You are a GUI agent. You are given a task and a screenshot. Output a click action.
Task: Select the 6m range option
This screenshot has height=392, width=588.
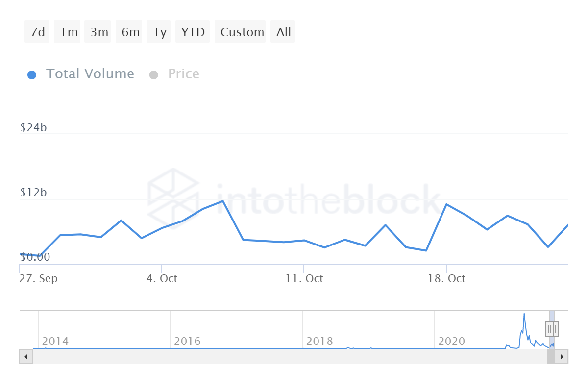pyautogui.click(x=130, y=32)
